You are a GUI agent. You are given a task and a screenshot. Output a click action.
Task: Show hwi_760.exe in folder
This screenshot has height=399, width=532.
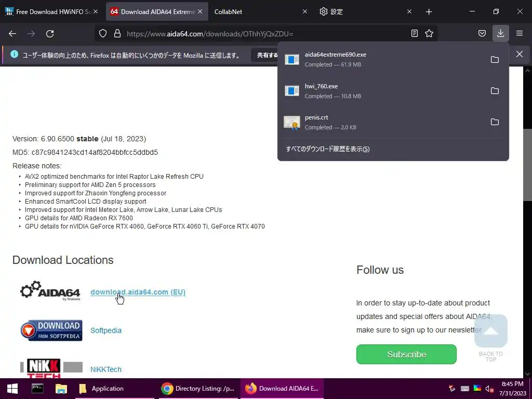tap(495, 90)
